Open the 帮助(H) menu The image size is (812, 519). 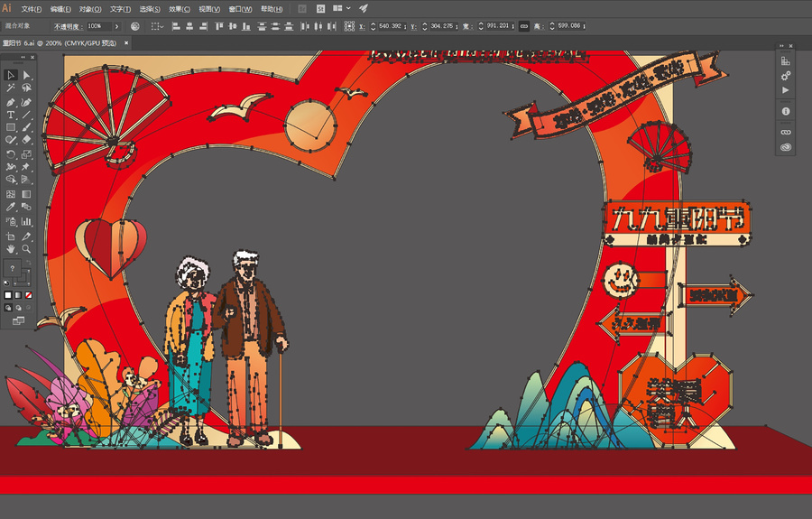point(272,9)
